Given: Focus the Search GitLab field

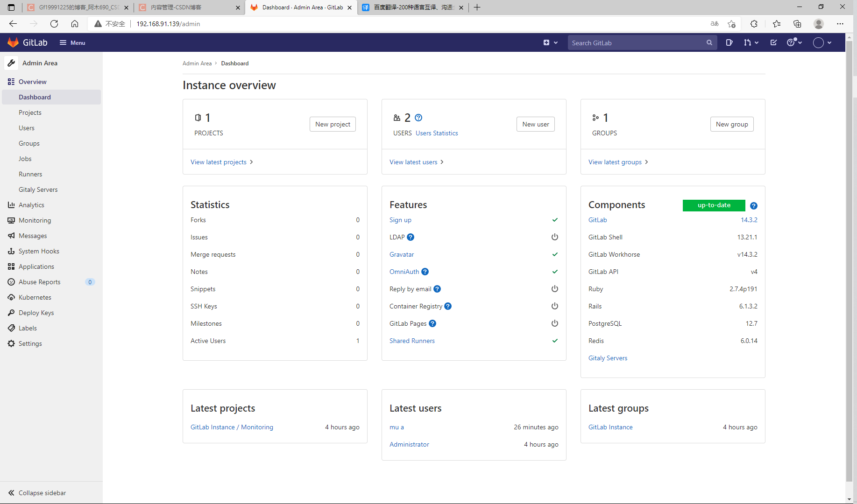Looking at the screenshot, I should tap(642, 42).
